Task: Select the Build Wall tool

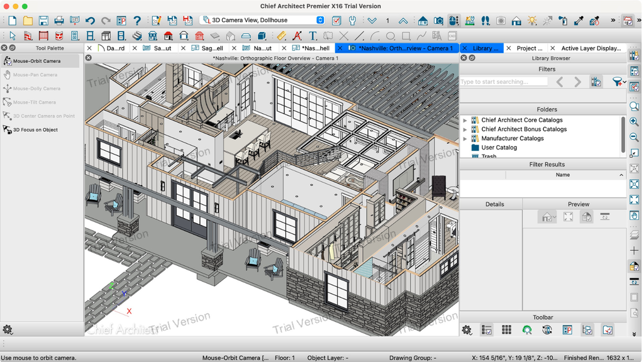Action: pyautogui.click(x=28, y=36)
